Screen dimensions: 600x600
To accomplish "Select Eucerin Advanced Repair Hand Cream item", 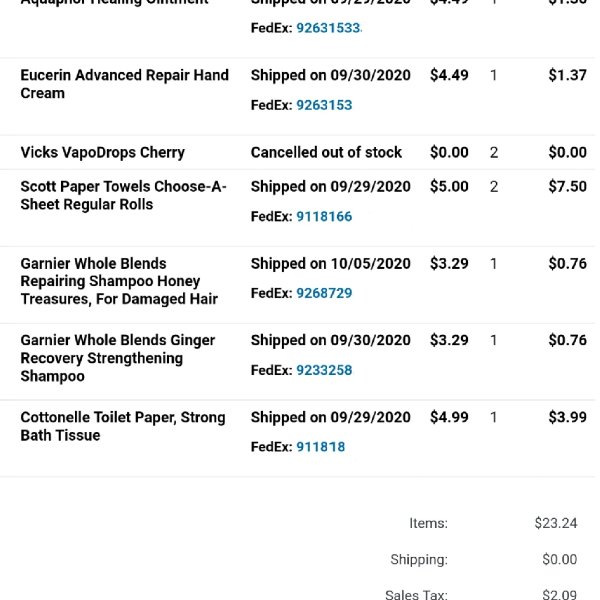I will pos(125,84).
